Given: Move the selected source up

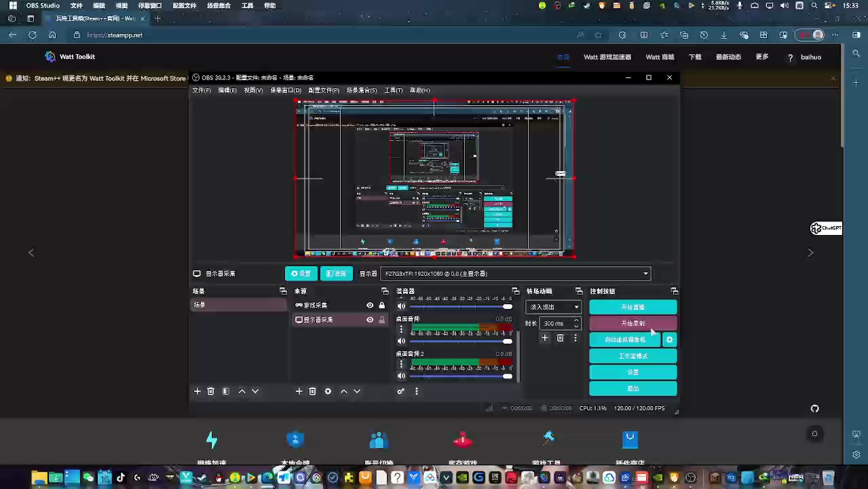Looking at the screenshot, I should tap(343, 391).
